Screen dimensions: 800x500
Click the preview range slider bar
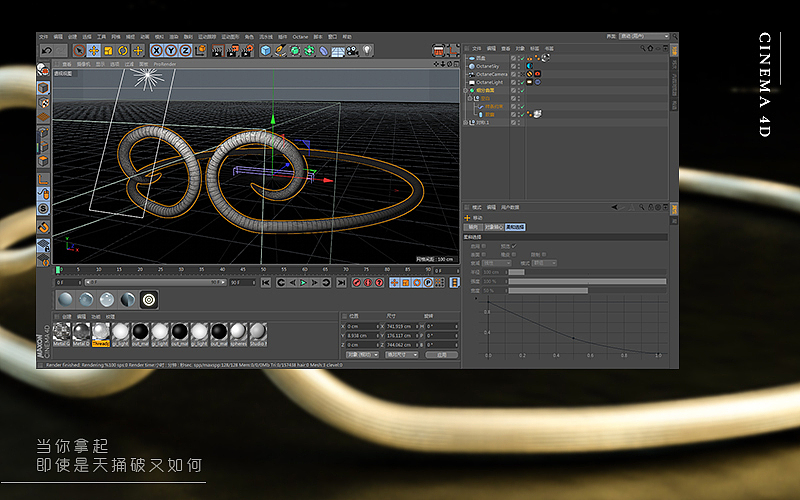pyautogui.click(x=155, y=282)
